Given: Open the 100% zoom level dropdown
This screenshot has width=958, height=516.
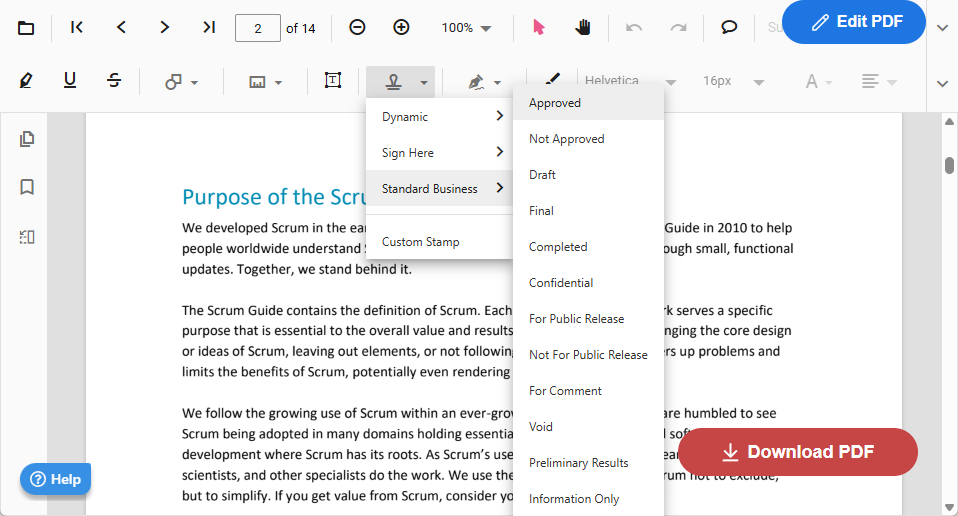Looking at the screenshot, I should [x=467, y=28].
